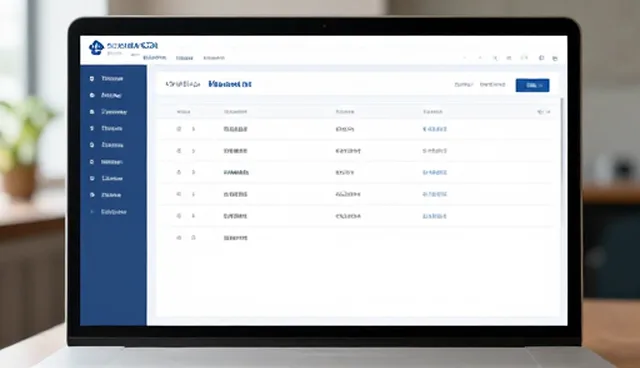Screen dimensions: 640x368
Task: Select the last sidebar menu item label
Action: [x=114, y=212]
